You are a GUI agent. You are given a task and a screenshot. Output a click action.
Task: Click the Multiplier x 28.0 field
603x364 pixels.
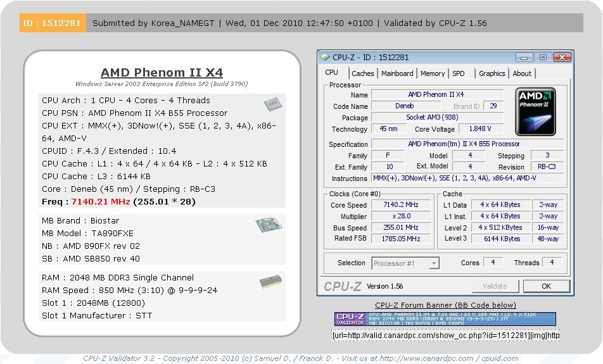pos(401,216)
